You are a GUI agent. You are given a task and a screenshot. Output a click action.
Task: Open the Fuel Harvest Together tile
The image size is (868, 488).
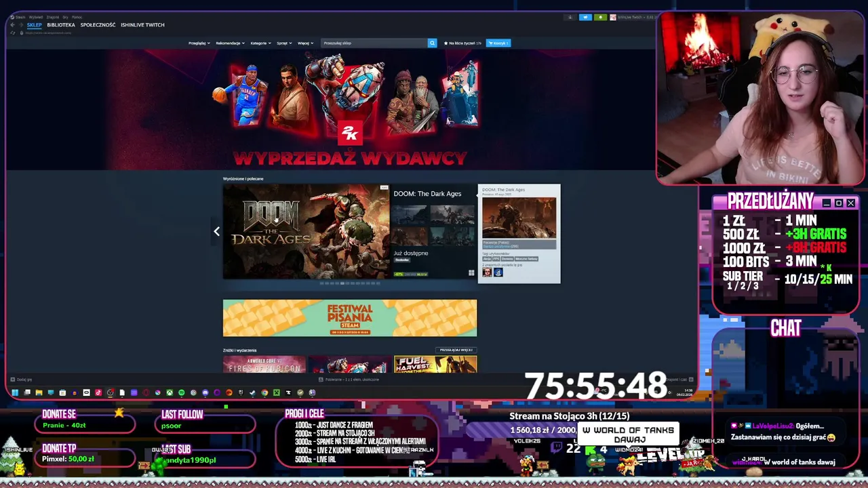point(435,365)
